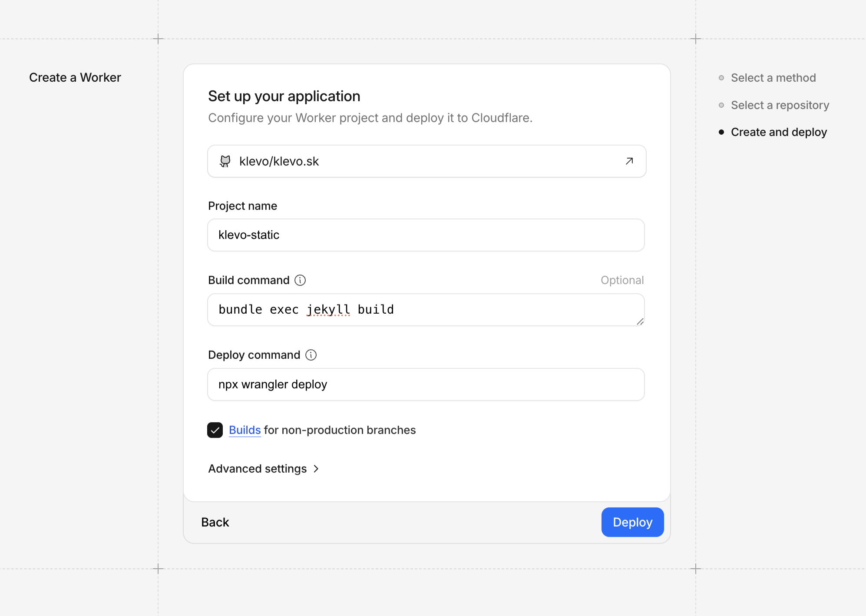The height and width of the screenshot is (616, 866).
Task: Click Deploy command info icon
Action: [311, 355]
